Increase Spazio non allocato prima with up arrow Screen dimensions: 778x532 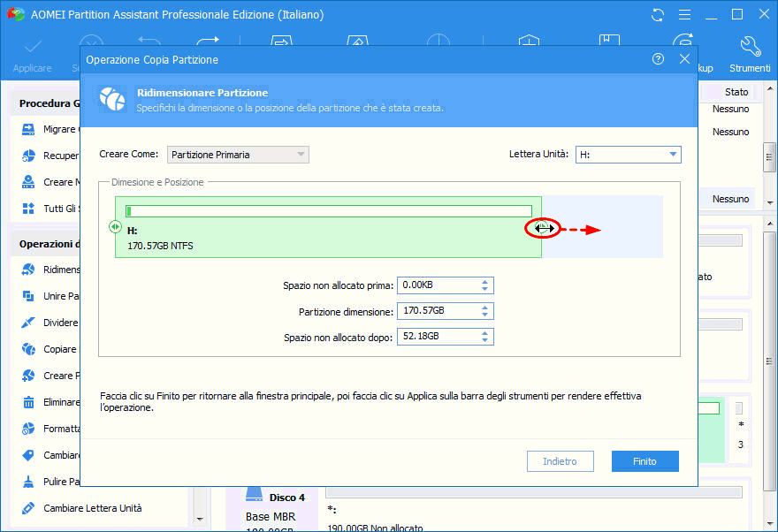484,282
